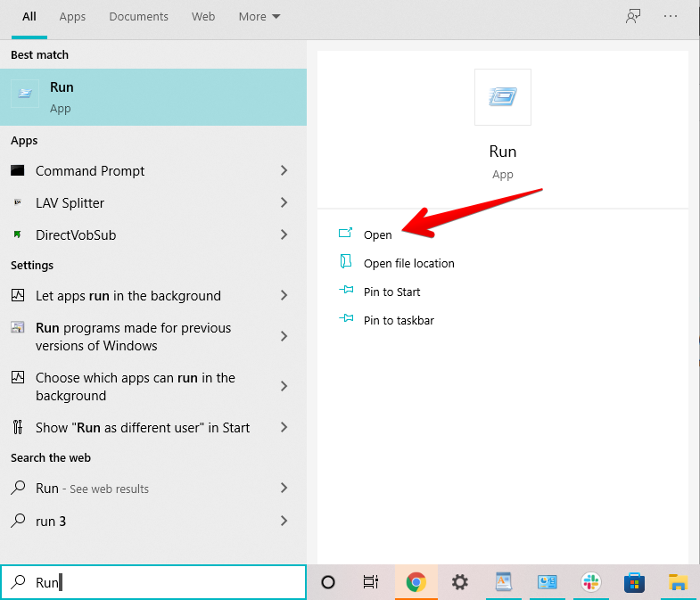This screenshot has width=700, height=600.
Task: Open Google Chrome from the taskbar
Action: (415, 582)
